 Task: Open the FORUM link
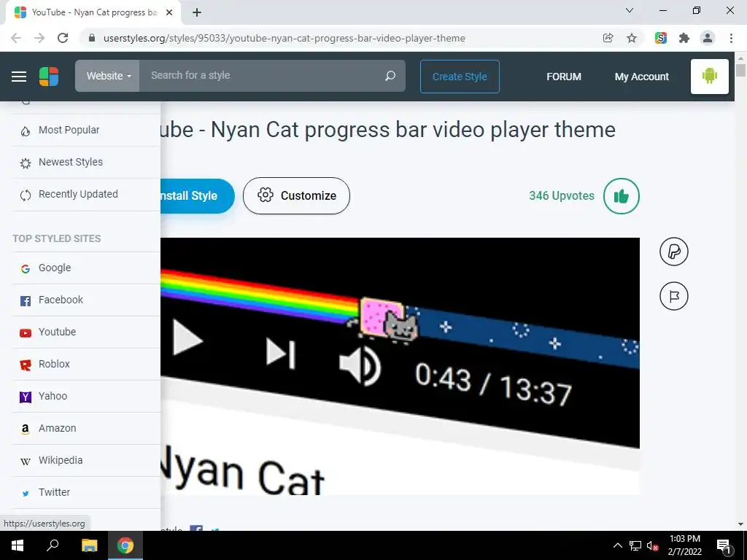tap(564, 77)
